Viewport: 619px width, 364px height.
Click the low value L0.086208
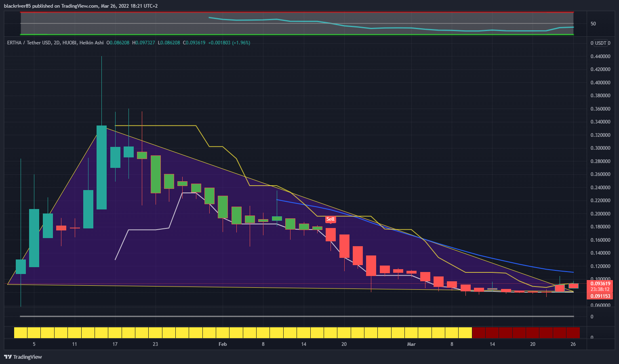[x=169, y=43]
